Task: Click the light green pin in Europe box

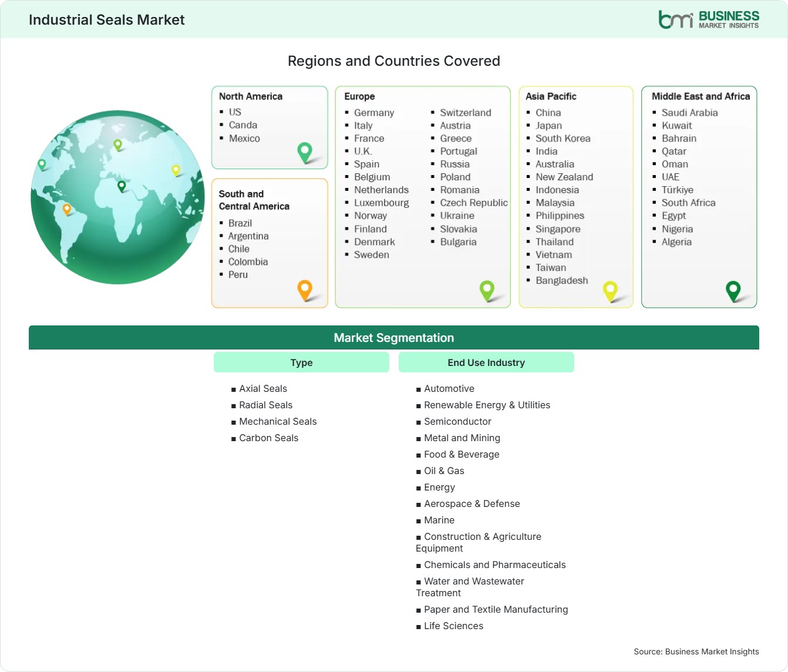Action: tap(487, 290)
